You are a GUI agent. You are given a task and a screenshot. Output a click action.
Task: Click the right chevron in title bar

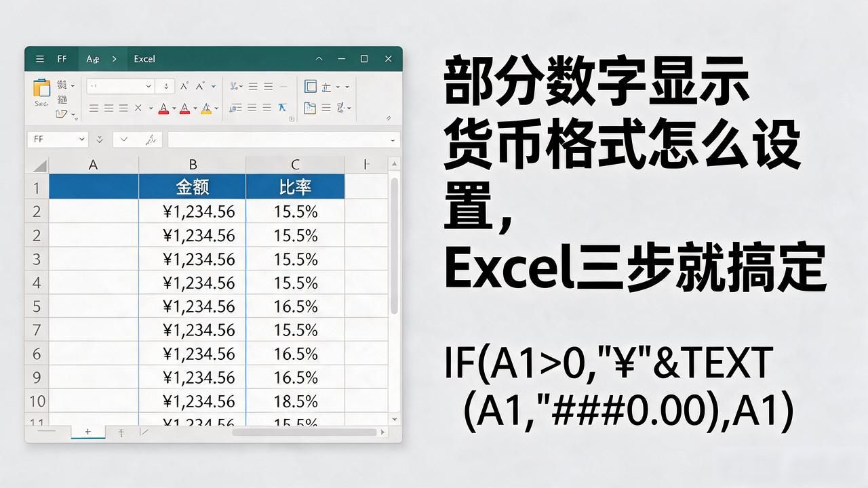click(115, 59)
